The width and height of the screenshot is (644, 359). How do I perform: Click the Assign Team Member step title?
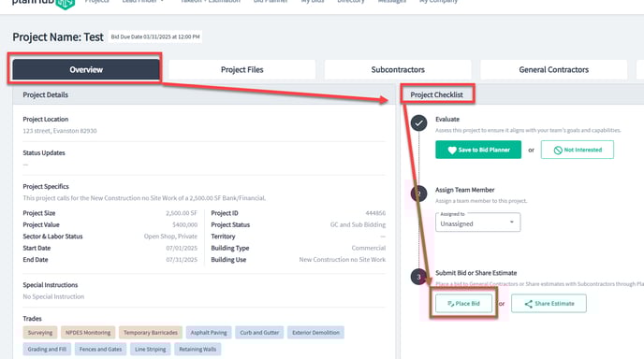(464, 190)
